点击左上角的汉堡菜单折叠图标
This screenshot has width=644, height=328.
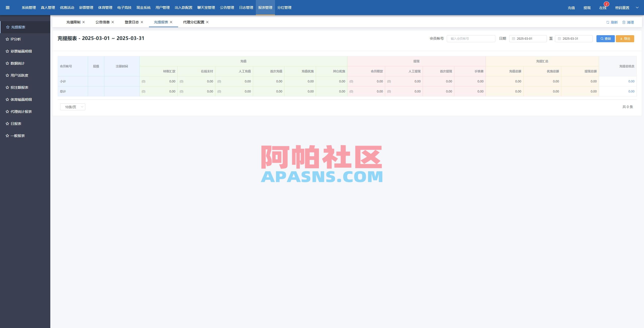click(8, 8)
